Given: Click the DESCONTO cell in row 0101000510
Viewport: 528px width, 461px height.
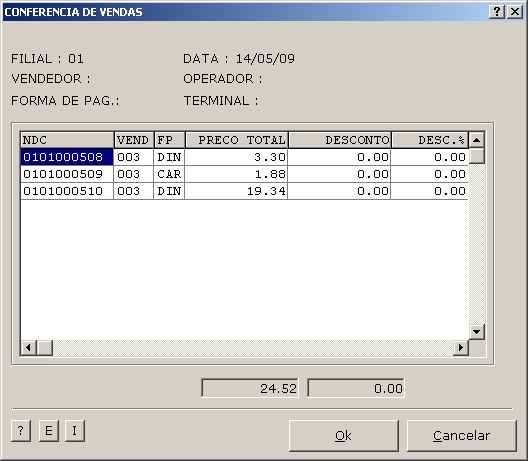Looking at the screenshot, I should tap(339, 191).
